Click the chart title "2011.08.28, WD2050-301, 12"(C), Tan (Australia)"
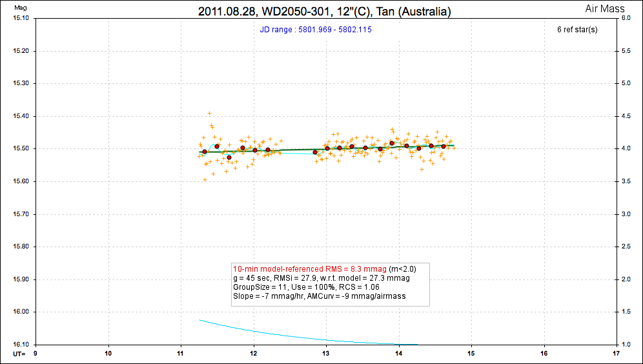The height and width of the screenshot is (364, 643). coord(324,11)
